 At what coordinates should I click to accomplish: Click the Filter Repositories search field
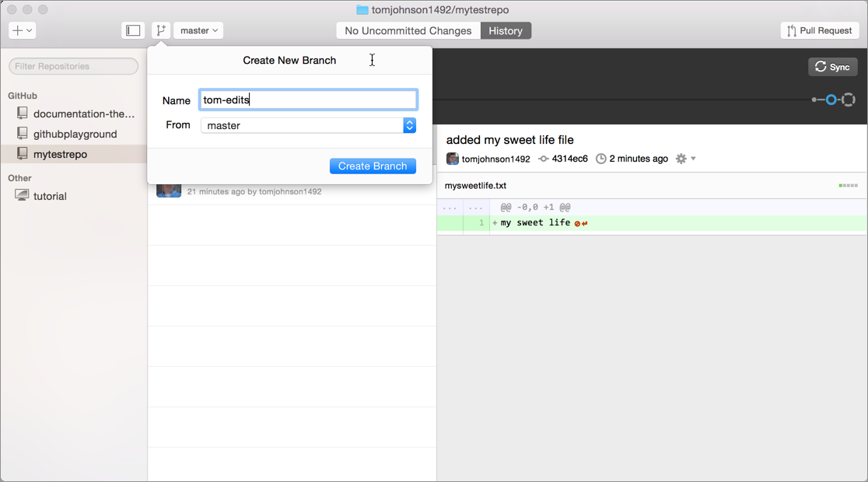pyautogui.click(x=73, y=66)
